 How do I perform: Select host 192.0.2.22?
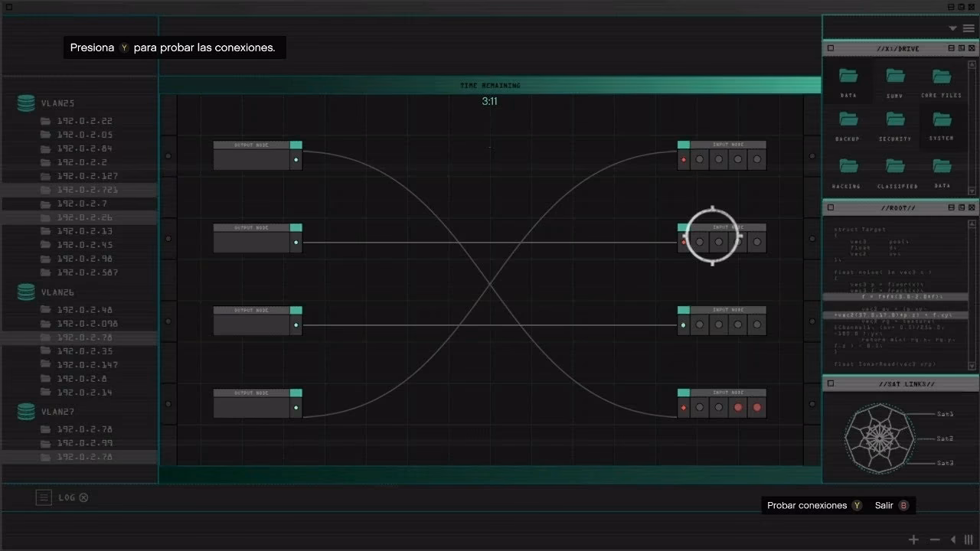click(x=84, y=121)
